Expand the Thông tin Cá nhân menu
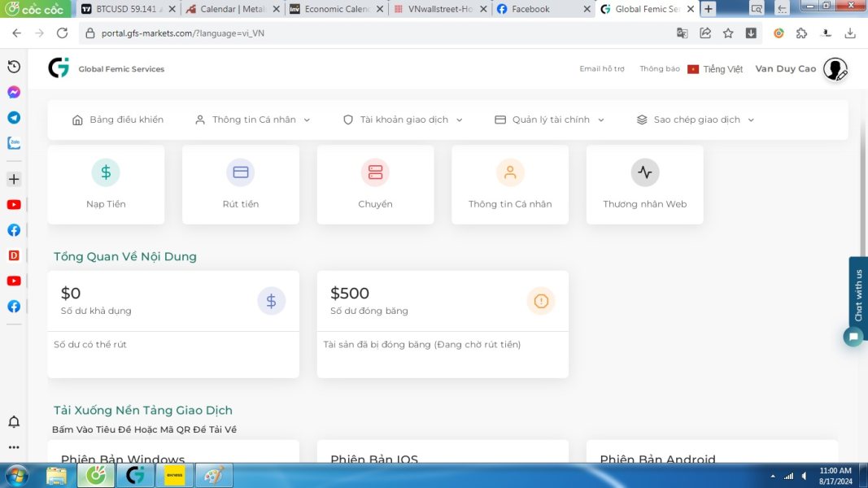The width and height of the screenshot is (868, 488). pos(253,120)
